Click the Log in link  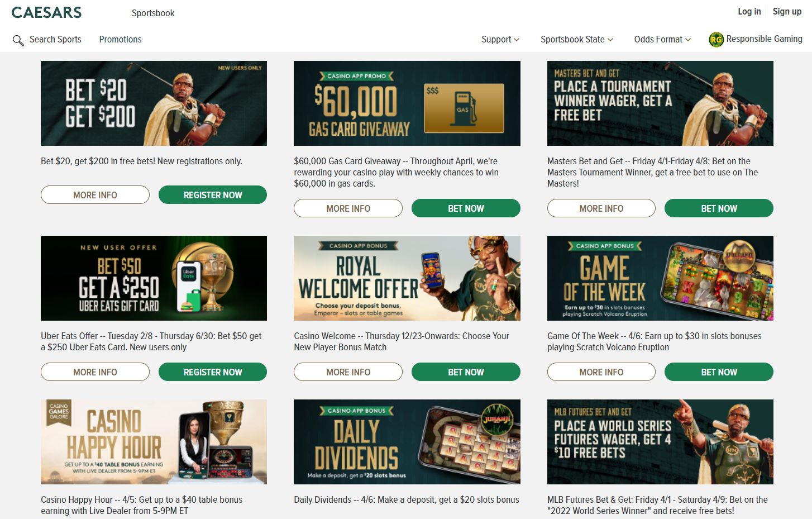coord(749,11)
